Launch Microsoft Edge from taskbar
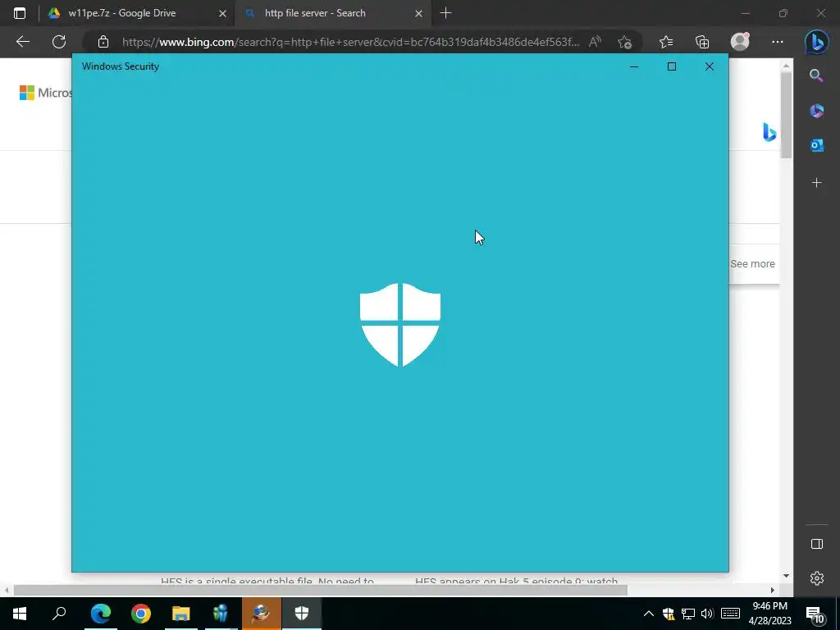The width and height of the screenshot is (840, 630). click(x=100, y=614)
